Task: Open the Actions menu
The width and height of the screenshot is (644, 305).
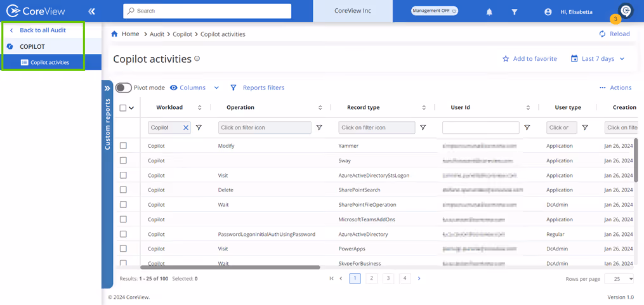Action: tap(615, 88)
